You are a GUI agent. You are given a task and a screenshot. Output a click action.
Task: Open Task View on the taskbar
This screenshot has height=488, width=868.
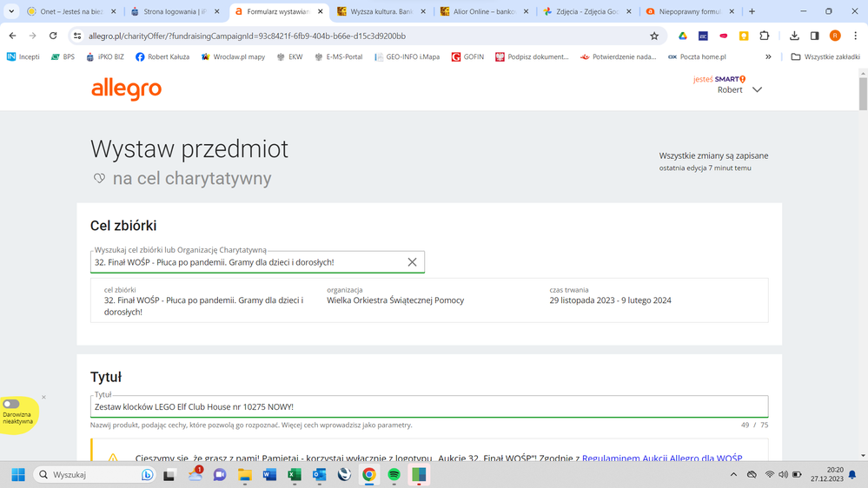click(169, 475)
